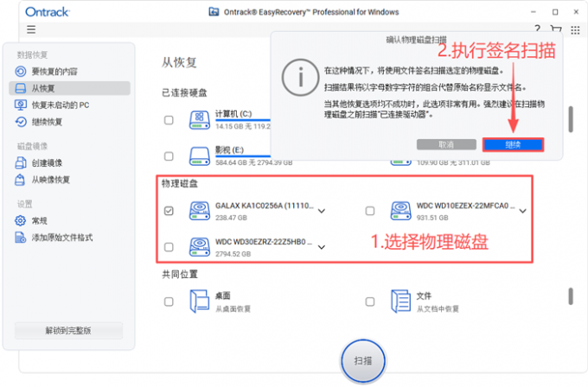
Task: Click the 计算机 (C:) drive icon
Action: point(200,120)
